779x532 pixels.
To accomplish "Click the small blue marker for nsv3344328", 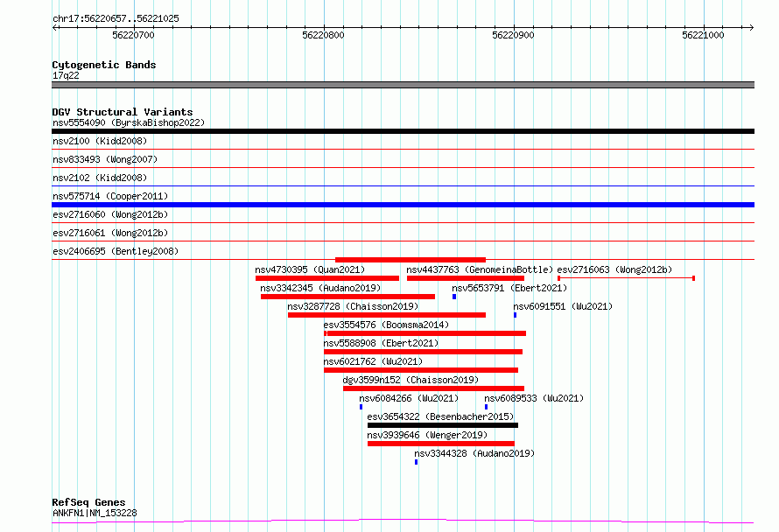I will (x=417, y=462).
